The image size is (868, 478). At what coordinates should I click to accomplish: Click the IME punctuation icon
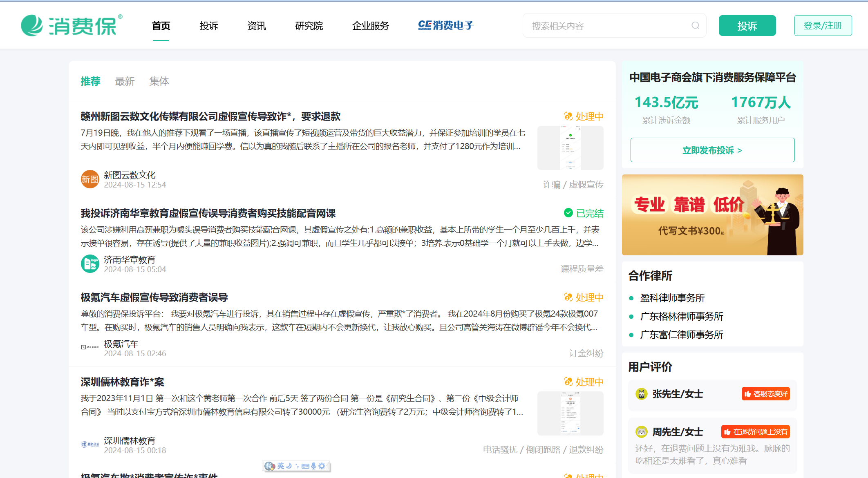(x=297, y=466)
